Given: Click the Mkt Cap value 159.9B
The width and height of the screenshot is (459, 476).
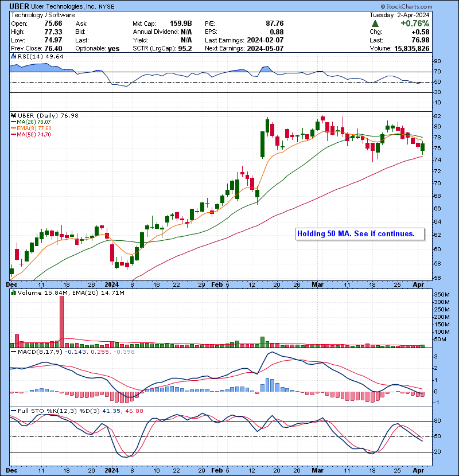Looking at the screenshot, I should point(181,24).
